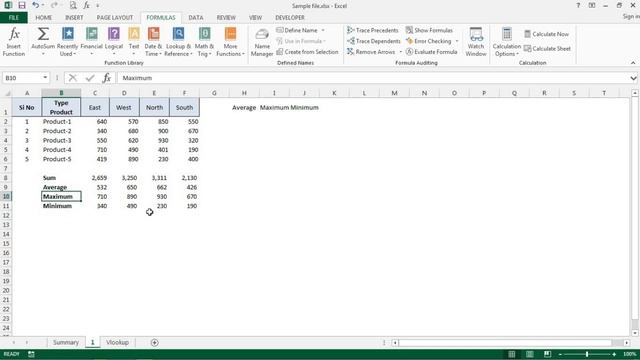Open Excel Help question mark
The height and width of the screenshot is (360, 640).
tap(578, 5)
